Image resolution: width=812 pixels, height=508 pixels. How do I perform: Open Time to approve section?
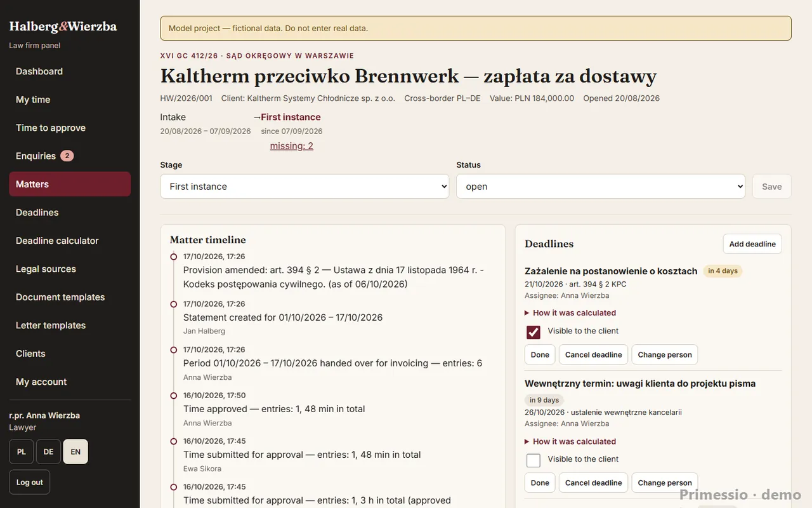(70, 128)
